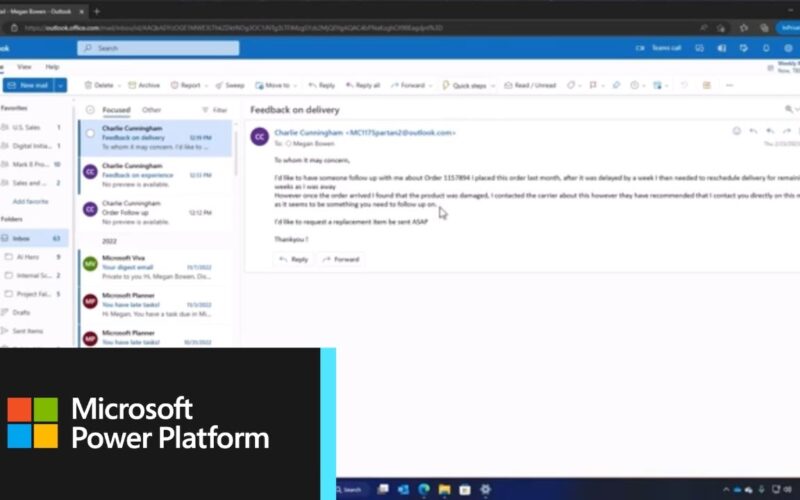The image size is (800, 500).
Task: Toggle Read / Unread status
Action: [530, 85]
